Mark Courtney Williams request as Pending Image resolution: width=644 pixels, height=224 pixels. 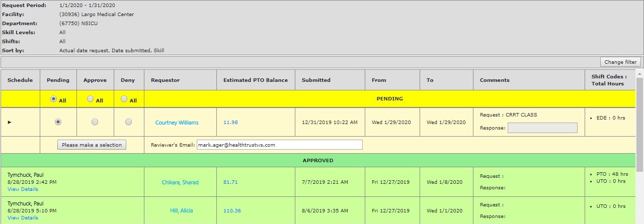(x=58, y=122)
